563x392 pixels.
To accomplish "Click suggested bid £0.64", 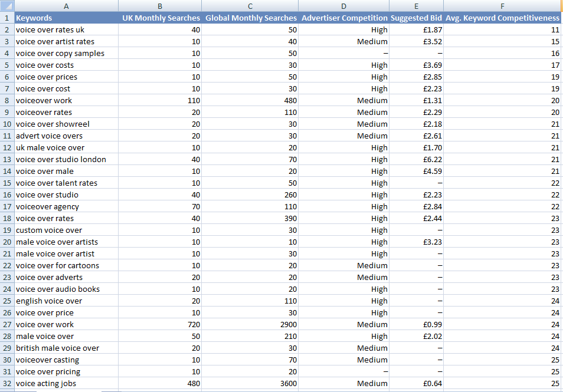I will pos(416,383).
